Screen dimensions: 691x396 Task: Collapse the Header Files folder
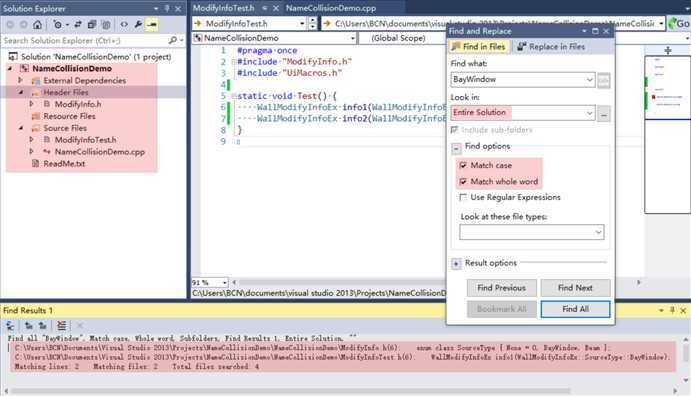pyautogui.click(x=21, y=92)
